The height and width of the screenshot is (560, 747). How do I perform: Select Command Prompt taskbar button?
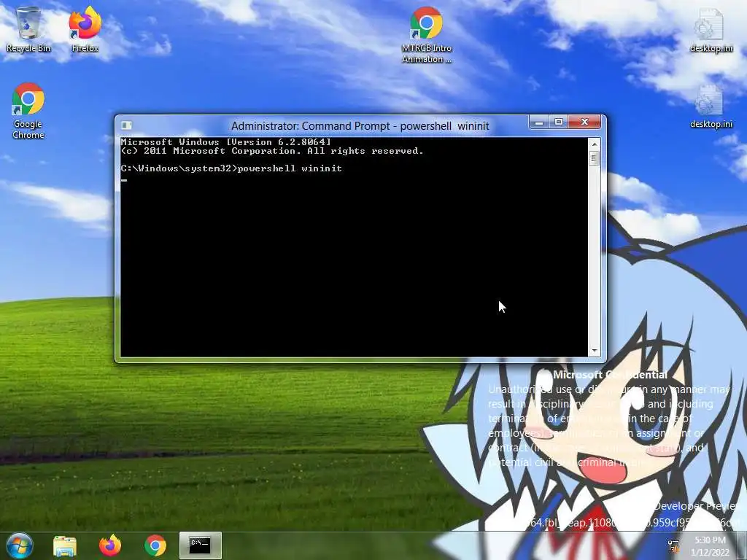click(200, 545)
